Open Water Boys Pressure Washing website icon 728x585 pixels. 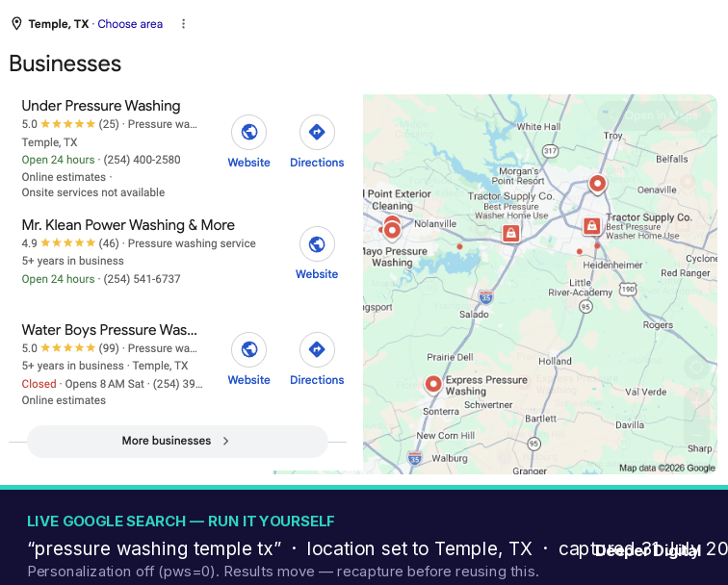pos(248,349)
